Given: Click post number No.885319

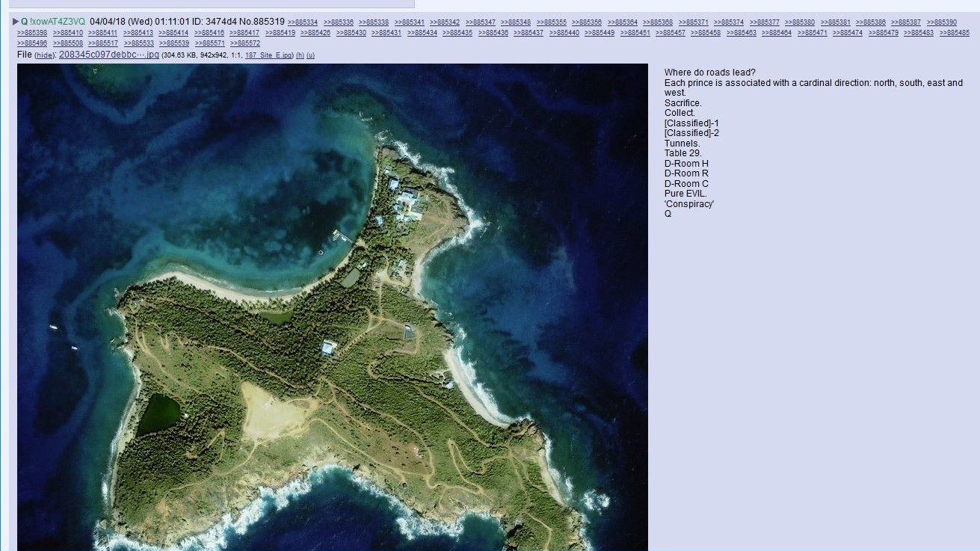Looking at the screenshot, I should 262,22.
